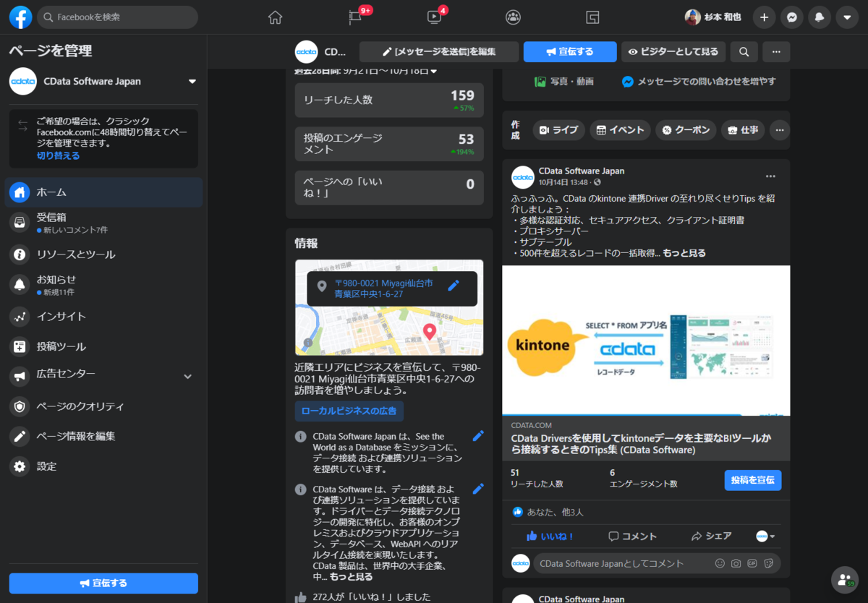Click the camera icon in comment box
The image size is (868, 603).
[736, 563]
